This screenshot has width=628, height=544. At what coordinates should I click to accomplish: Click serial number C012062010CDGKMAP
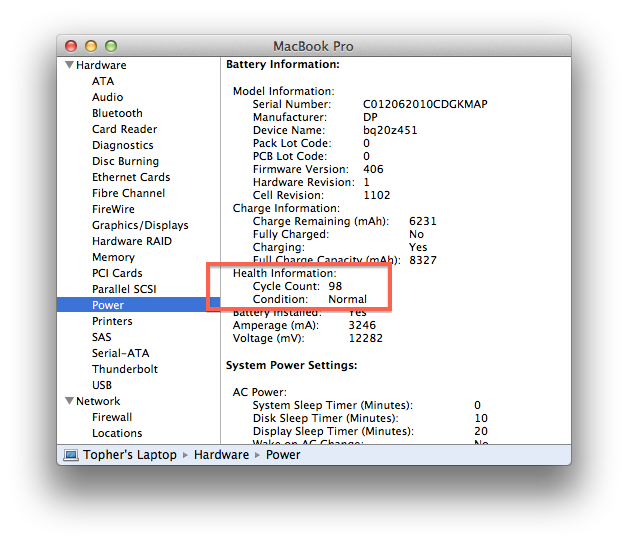425,104
